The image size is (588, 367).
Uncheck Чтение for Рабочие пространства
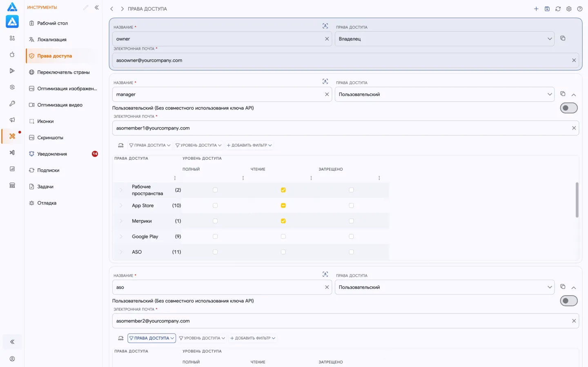pos(283,190)
